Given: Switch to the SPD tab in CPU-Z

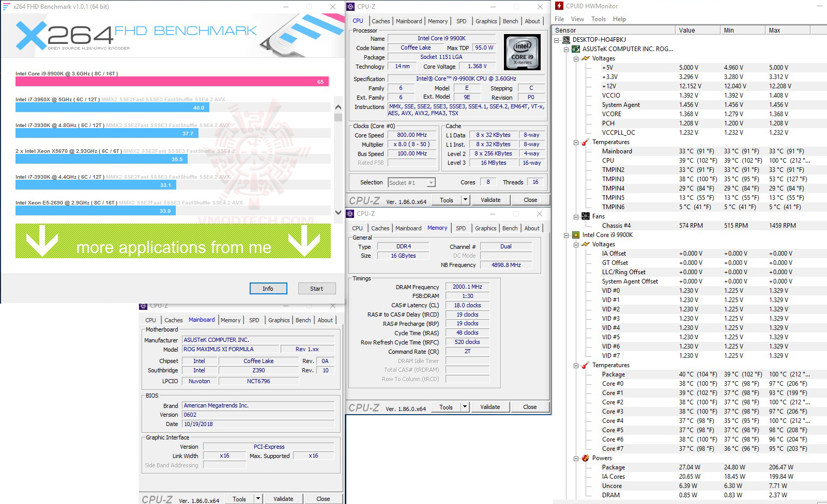Looking at the screenshot, I should pos(461,21).
